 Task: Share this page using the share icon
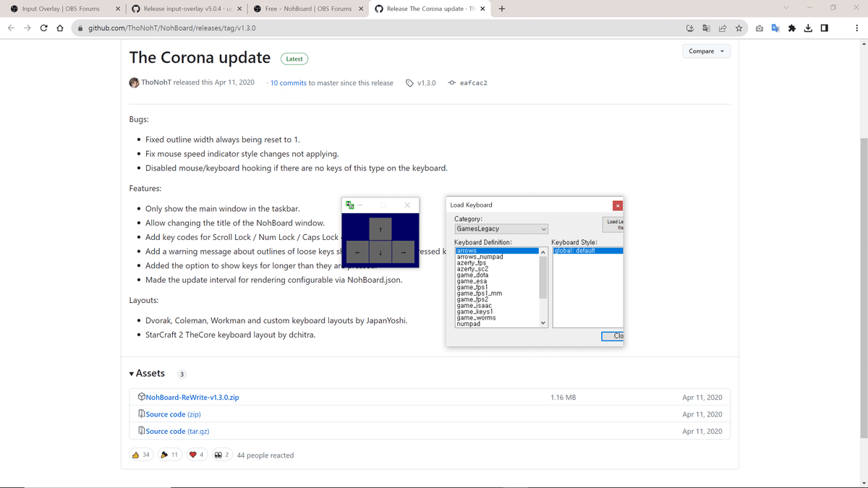[722, 28]
